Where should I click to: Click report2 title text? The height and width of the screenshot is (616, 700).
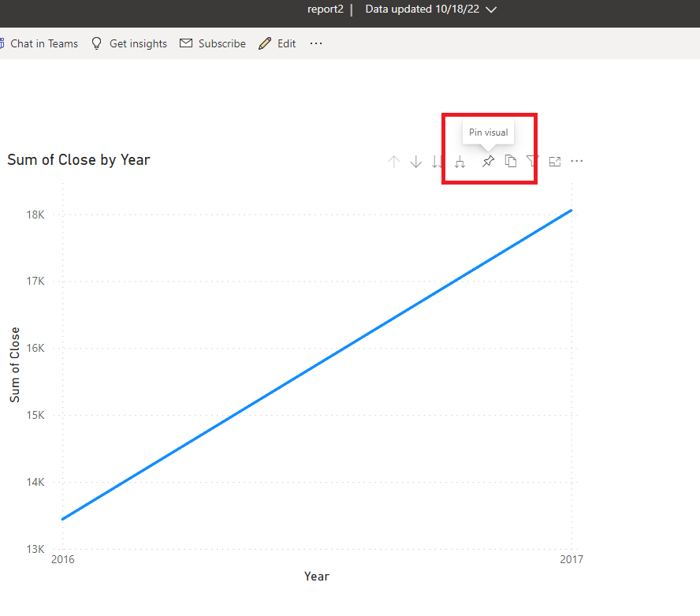point(326,9)
